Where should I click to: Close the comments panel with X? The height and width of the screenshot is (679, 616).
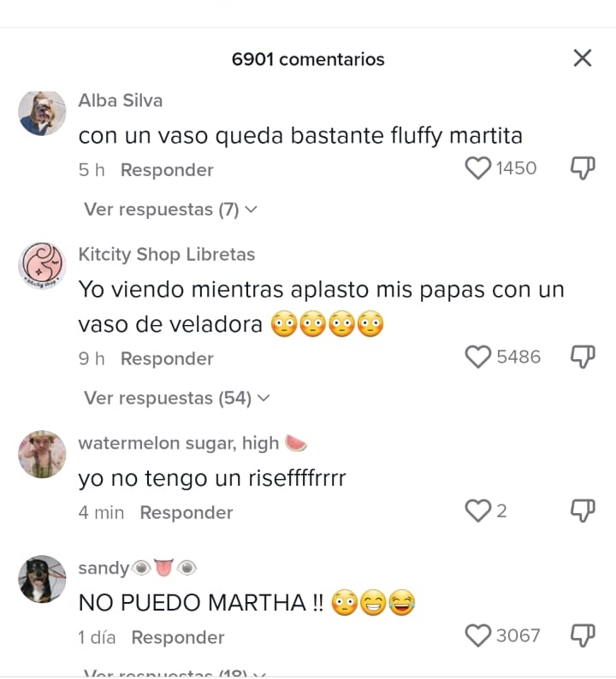583,57
